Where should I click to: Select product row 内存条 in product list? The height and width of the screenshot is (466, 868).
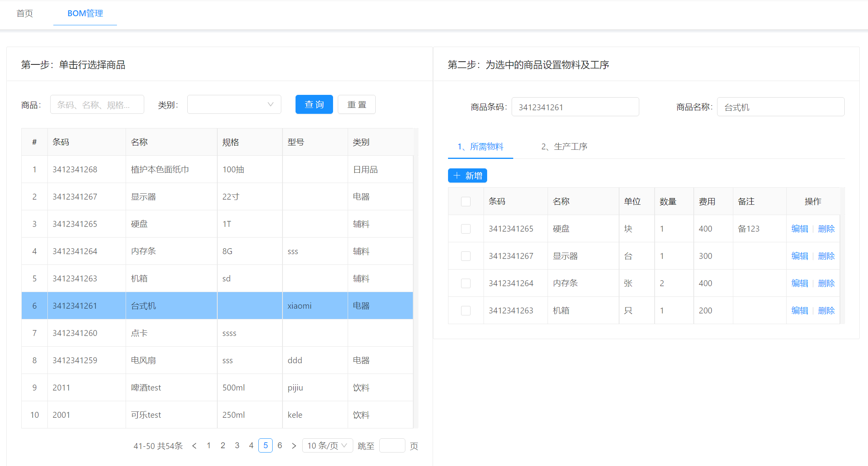pyautogui.click(x=217, y=251)
